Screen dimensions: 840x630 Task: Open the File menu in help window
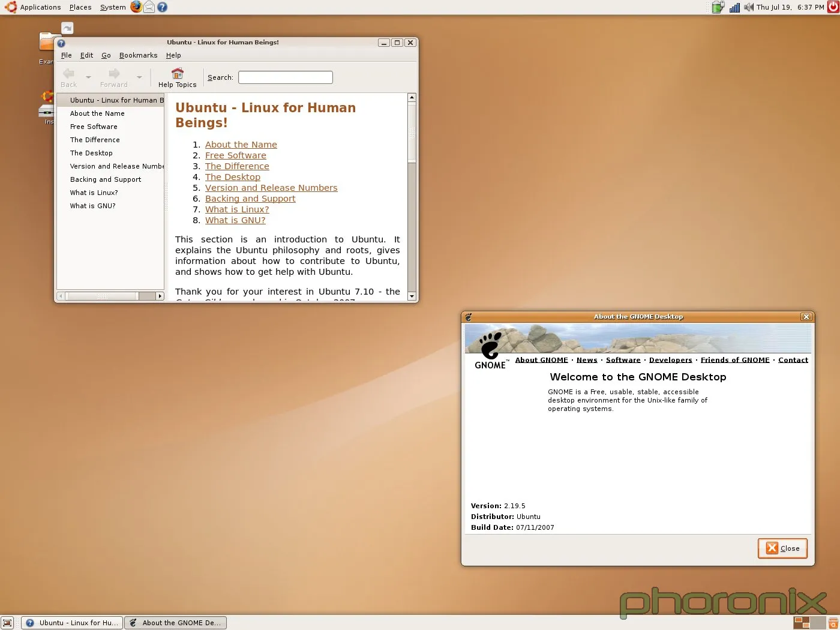point(66,55)
